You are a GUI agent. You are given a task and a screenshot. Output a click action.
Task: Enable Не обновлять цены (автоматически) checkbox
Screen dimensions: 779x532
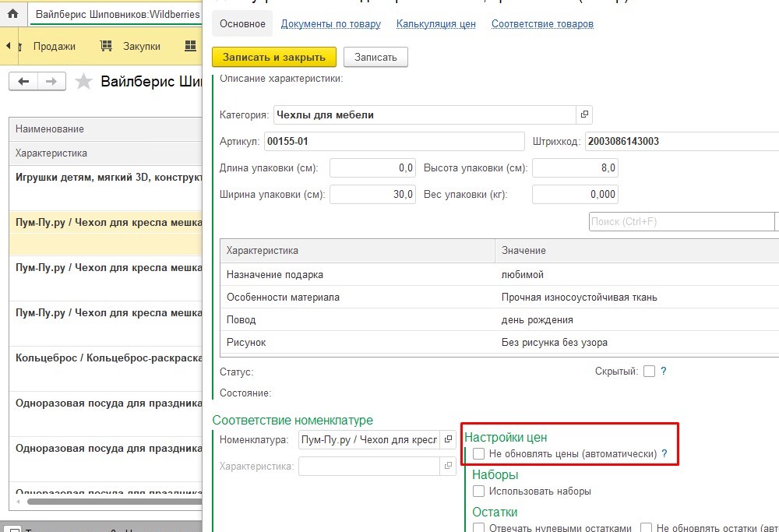(478, 453)
